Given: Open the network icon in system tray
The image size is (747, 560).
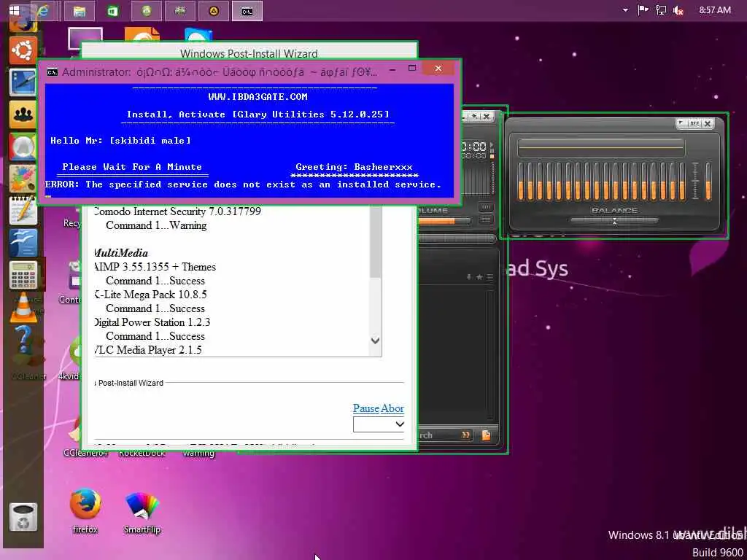Looking at the screenshot, I should [661, 10].
